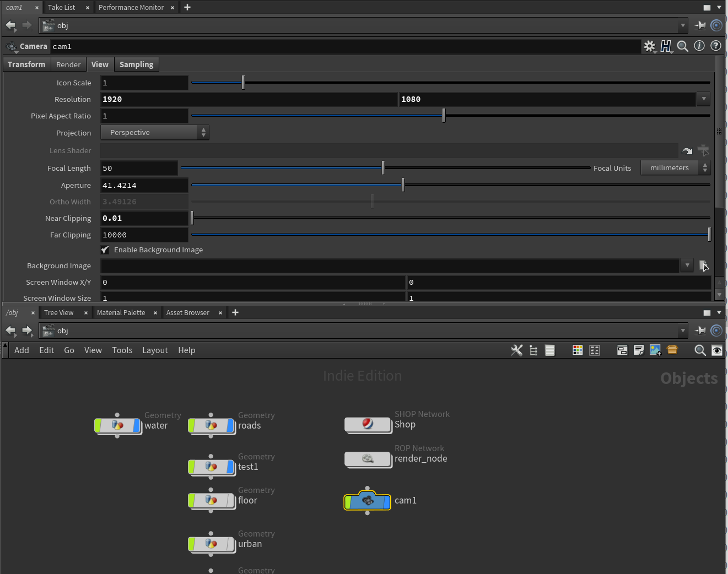Create network box icon
Screen dimensions: 728x574
tap(622, 350)
